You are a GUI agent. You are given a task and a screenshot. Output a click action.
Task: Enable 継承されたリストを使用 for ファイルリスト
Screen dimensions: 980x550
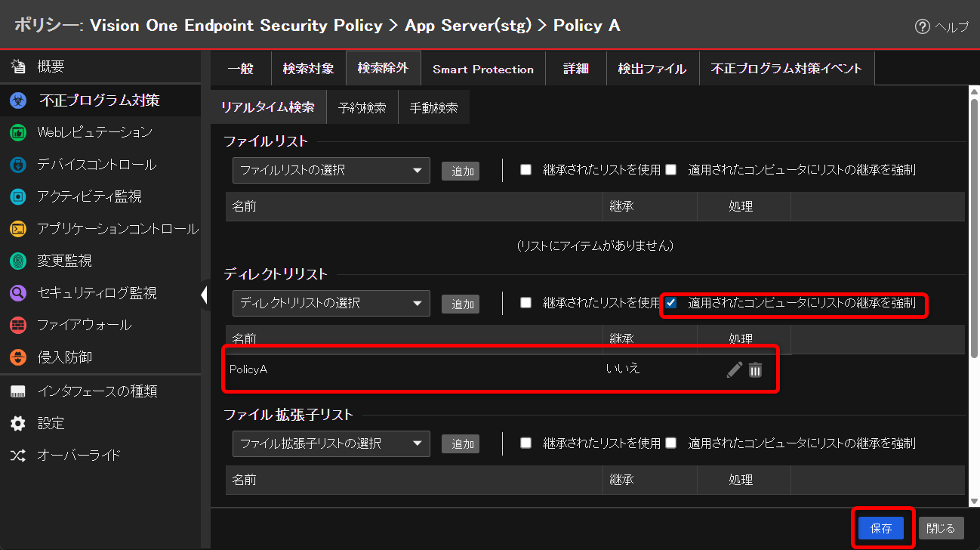click(x=526, y=170)
